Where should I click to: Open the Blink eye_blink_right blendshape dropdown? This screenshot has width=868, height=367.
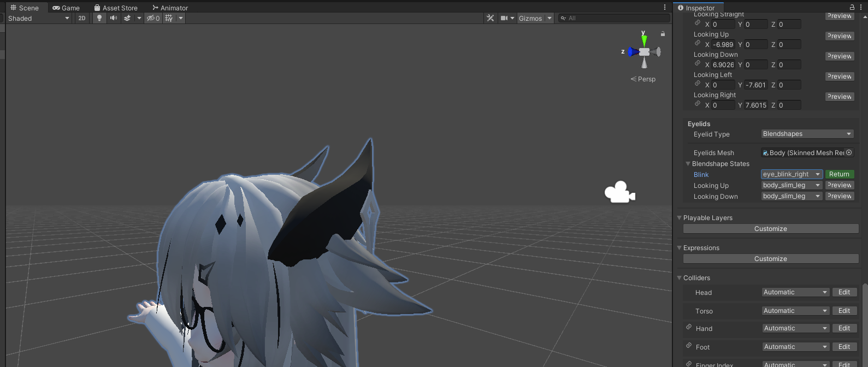[791, 174]
